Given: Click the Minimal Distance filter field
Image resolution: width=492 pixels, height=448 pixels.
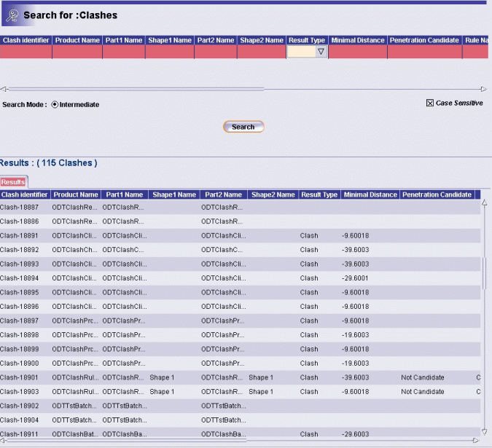Looking at the screenshot, I should click(357, 52).
